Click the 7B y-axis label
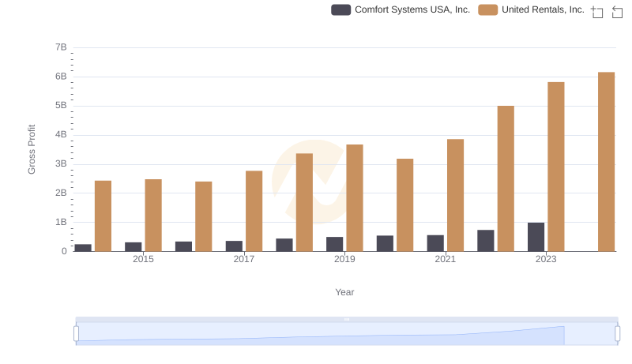This screenshot has width=632, height=364. 61,47
